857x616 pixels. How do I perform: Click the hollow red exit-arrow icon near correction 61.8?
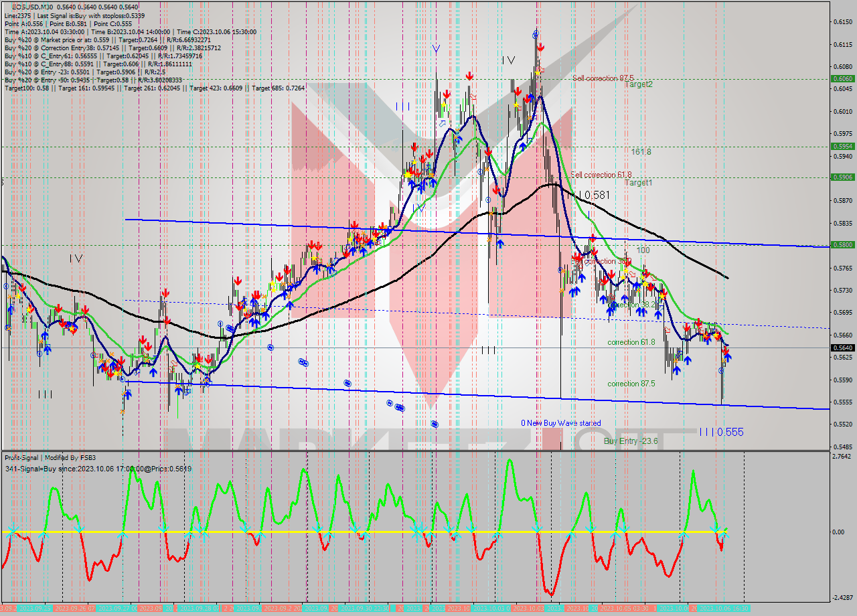668,329
